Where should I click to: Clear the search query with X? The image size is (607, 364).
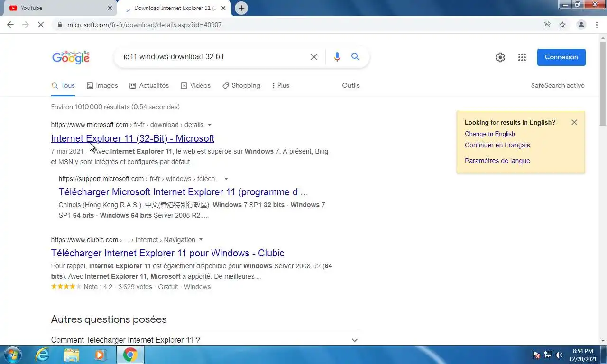314,57
